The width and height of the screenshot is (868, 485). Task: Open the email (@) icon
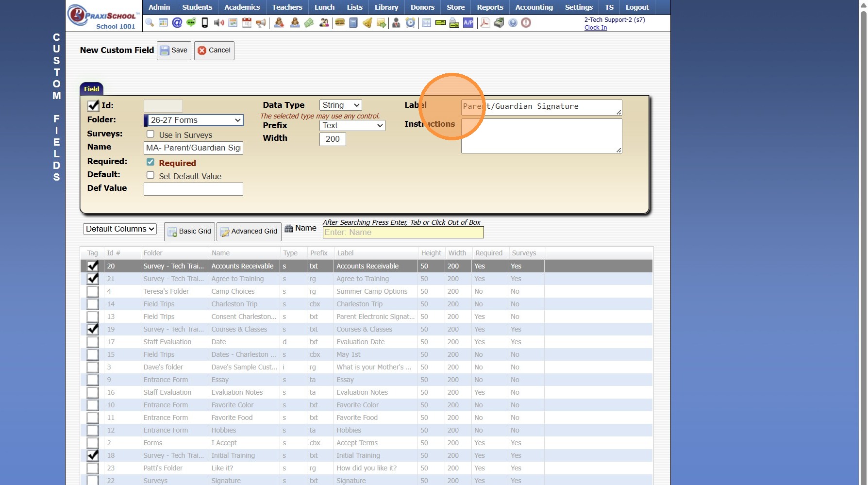click(177, 23)
